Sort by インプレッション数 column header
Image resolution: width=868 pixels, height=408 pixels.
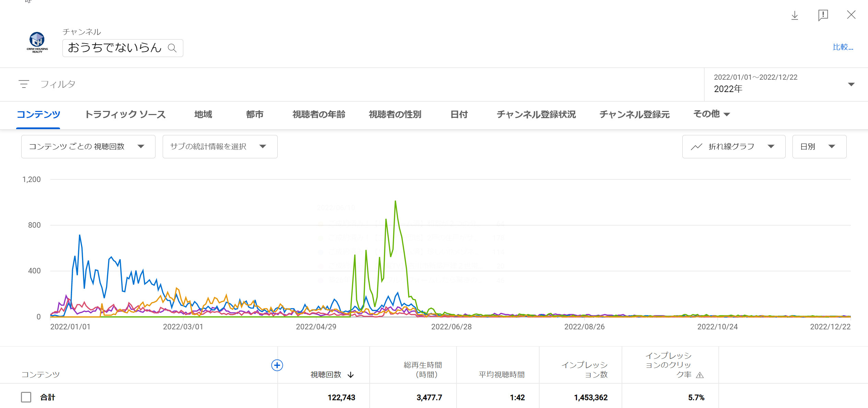pos(585,370)
